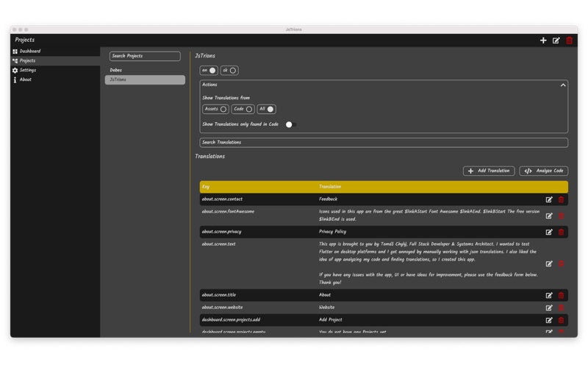The height and width of the screenshot is (368, 588).
Task: Toggle the en language chip
Action: 209,70
